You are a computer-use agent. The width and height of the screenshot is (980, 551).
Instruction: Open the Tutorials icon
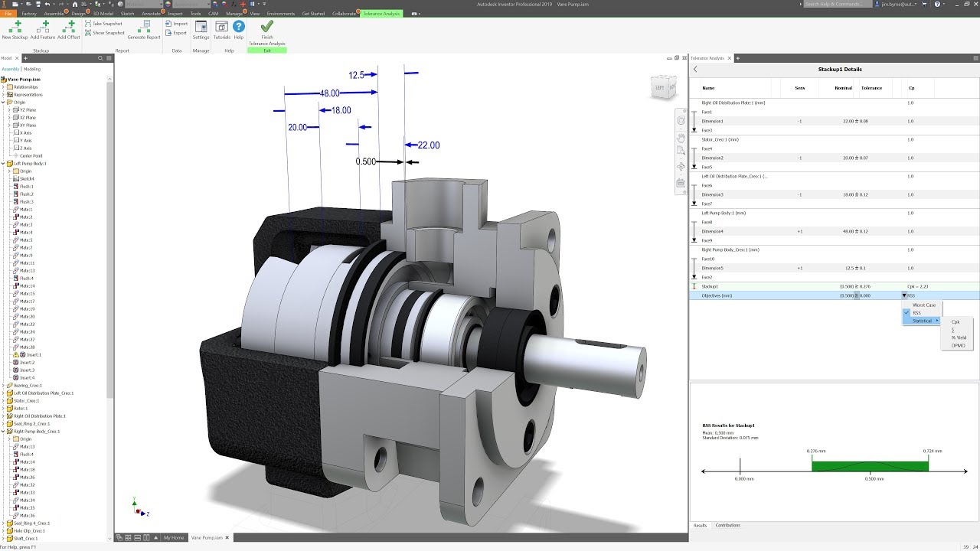pyautogui.click(x=222, y=31)
